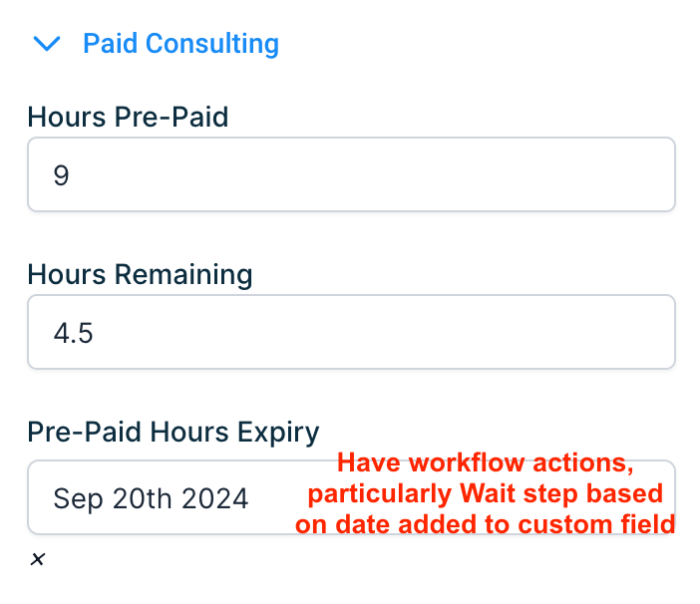Click the word Expiry in the date label
Image resolution: width=700 pixels, height=604 pixels.
(285, 432)
